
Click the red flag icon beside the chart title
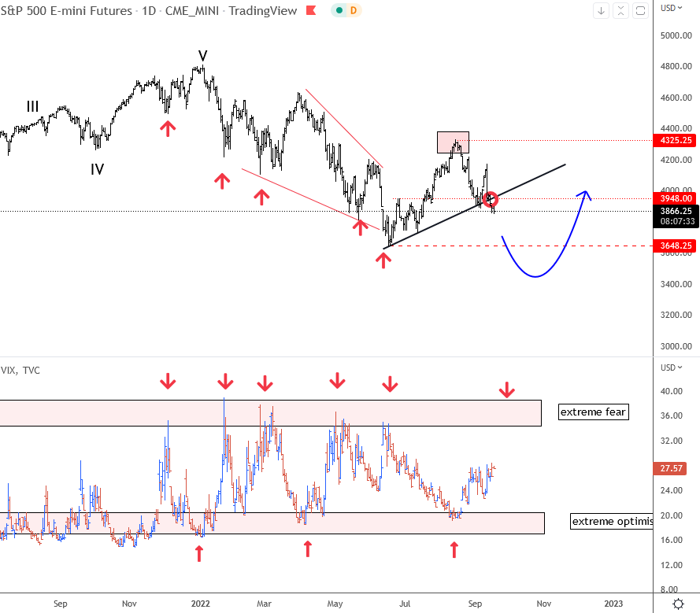pos(311,10)
